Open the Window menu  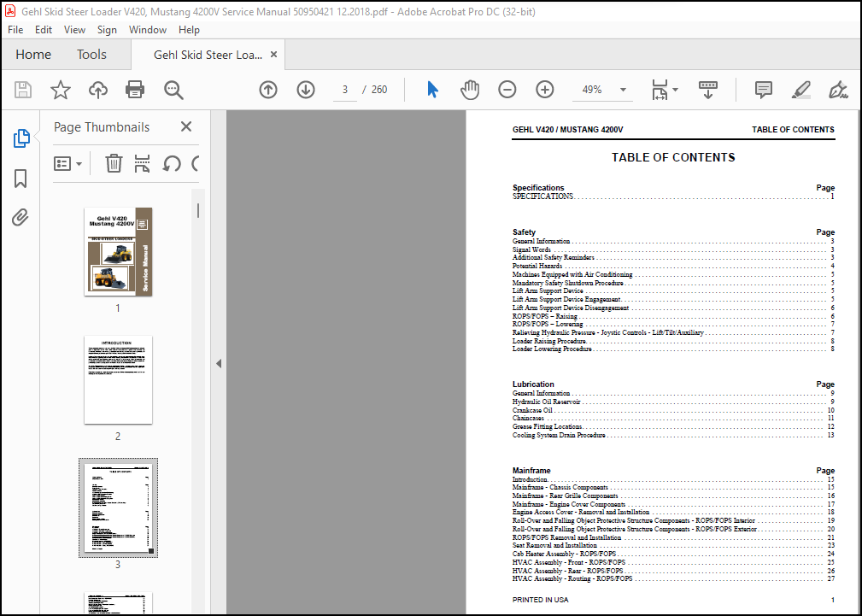point(148,30)
